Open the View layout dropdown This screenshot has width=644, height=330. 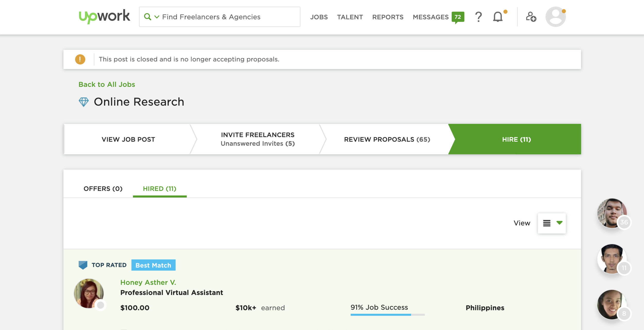click(x=552, y=223)
